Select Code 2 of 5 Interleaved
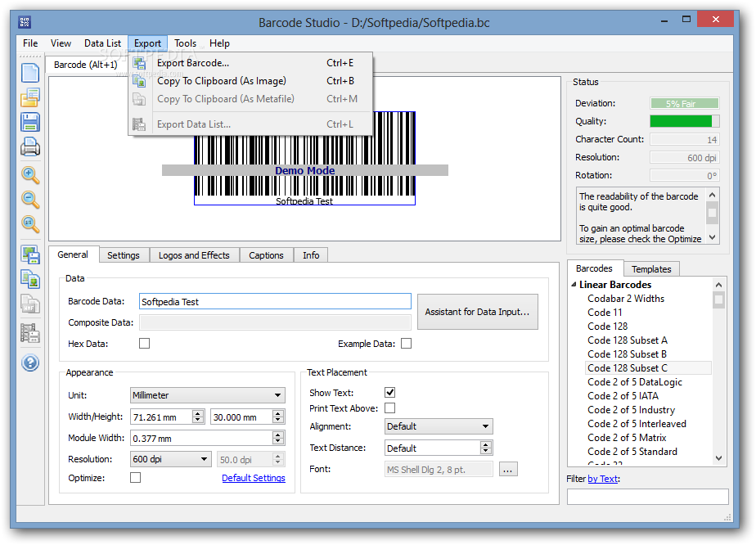Viewport: 756px width, 545px height. pos(637,424)
